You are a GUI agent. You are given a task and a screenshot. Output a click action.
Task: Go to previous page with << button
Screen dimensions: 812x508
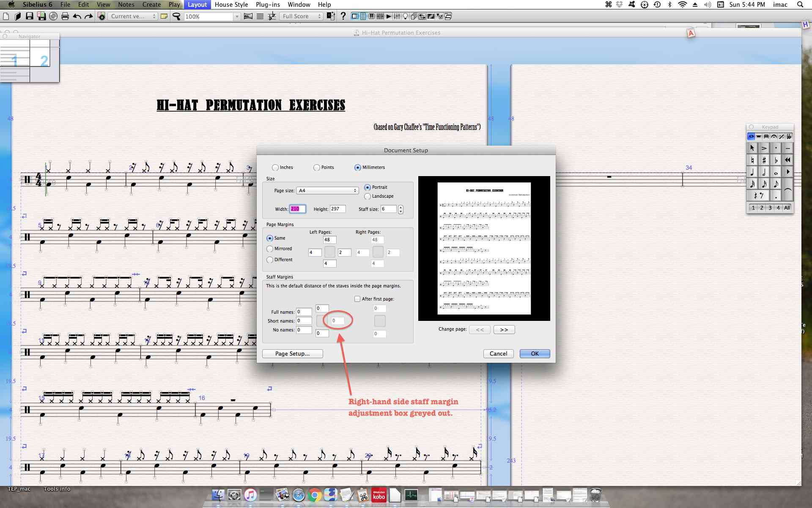tap(480, 329)
